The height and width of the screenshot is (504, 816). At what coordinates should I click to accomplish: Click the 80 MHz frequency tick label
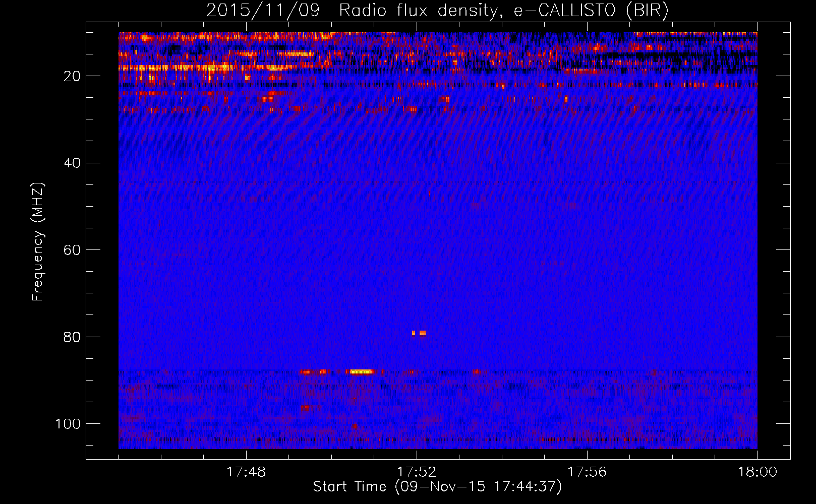73,337
